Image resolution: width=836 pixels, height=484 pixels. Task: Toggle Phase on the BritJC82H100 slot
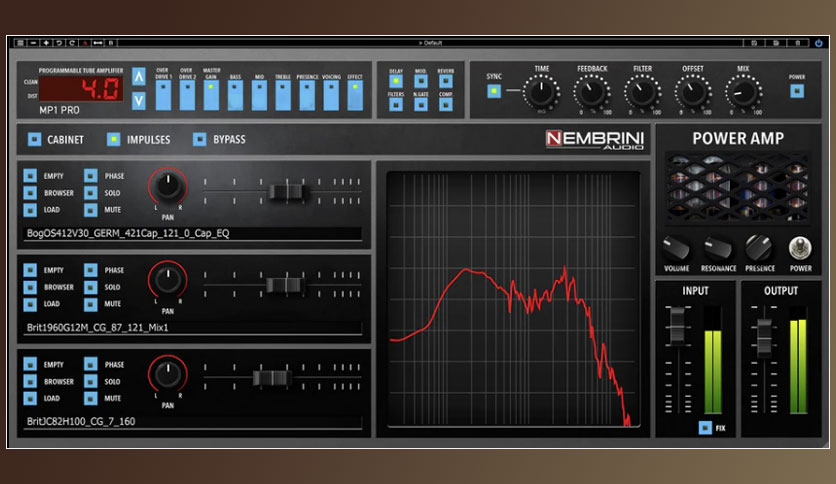click(91, 364)
